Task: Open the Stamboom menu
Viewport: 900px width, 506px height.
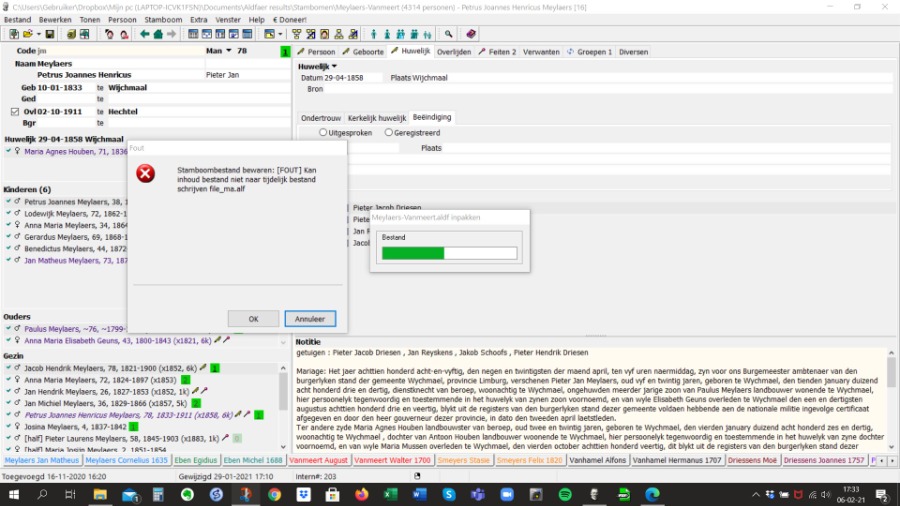Action: (163, 19)
